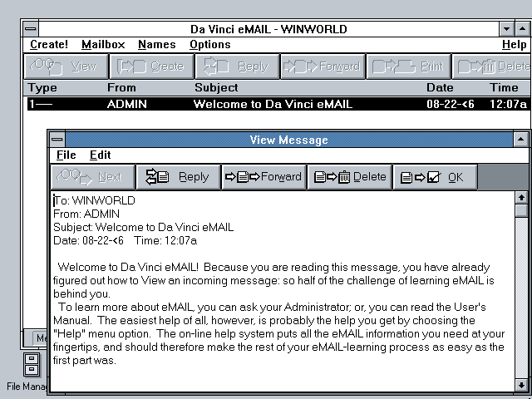Screen dimensions: 532x399
Task: Click the Print toolbar button
Action: pos(408,66)
